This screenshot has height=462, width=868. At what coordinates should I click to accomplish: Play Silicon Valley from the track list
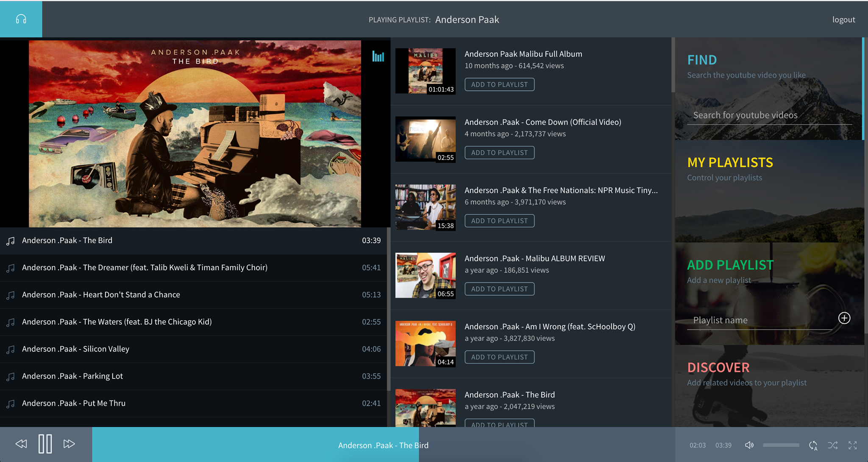click(75, 349)
